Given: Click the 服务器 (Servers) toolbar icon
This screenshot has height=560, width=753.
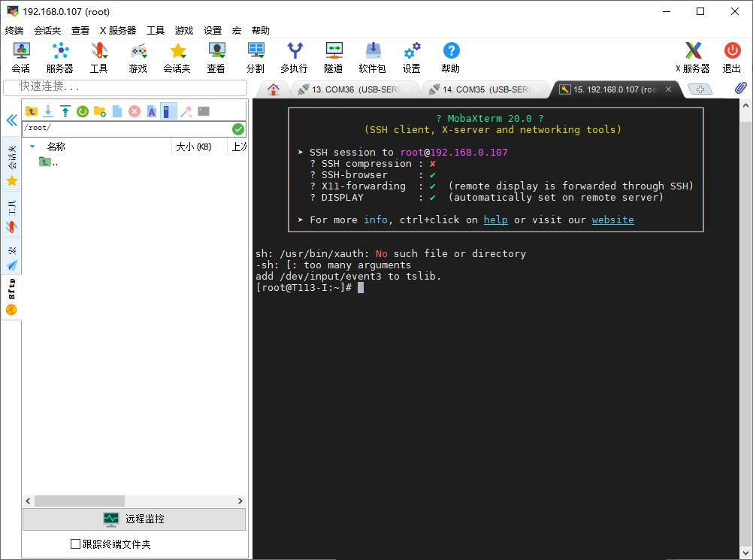Looking at the screenshot, I should pyautogui.click(x=59, y=57).
